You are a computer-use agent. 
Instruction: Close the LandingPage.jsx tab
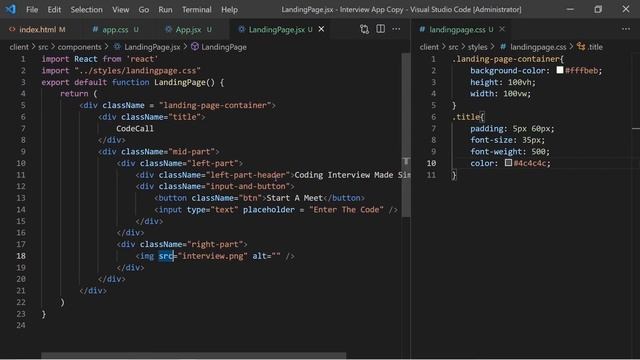click(x=322, y=29)
